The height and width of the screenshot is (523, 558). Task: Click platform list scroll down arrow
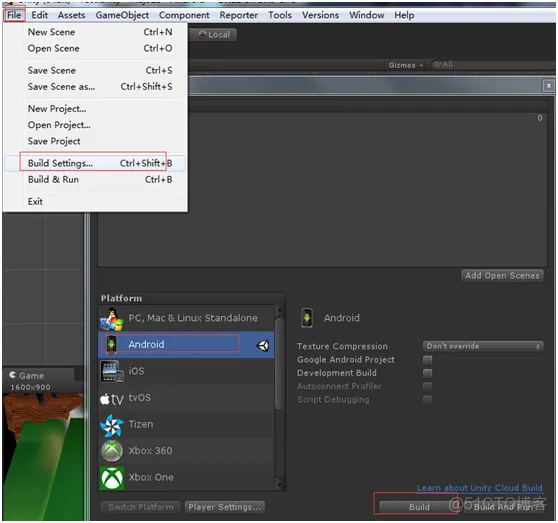(x=280, y=485)
